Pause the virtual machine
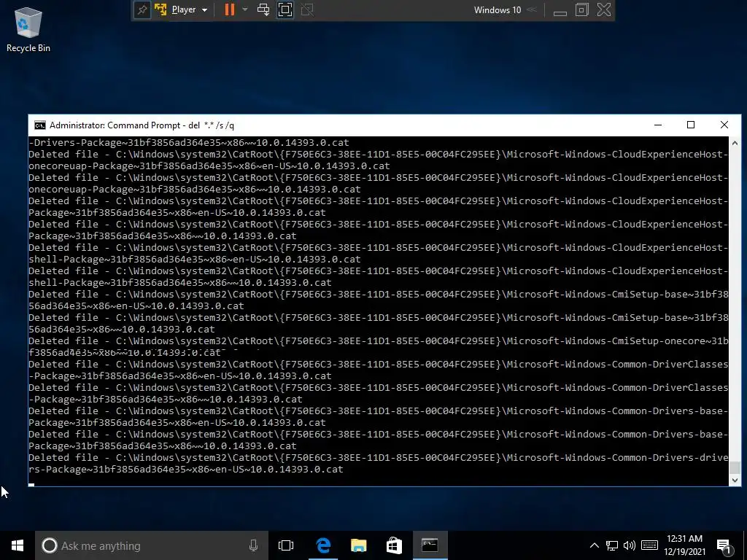747x560 pixels. [x=230, y=10]
